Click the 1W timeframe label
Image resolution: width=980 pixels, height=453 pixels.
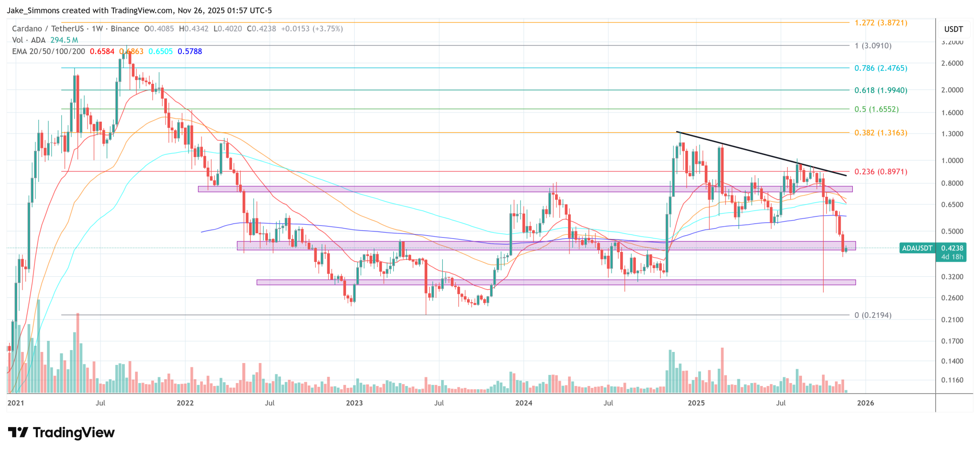point(97,29)
